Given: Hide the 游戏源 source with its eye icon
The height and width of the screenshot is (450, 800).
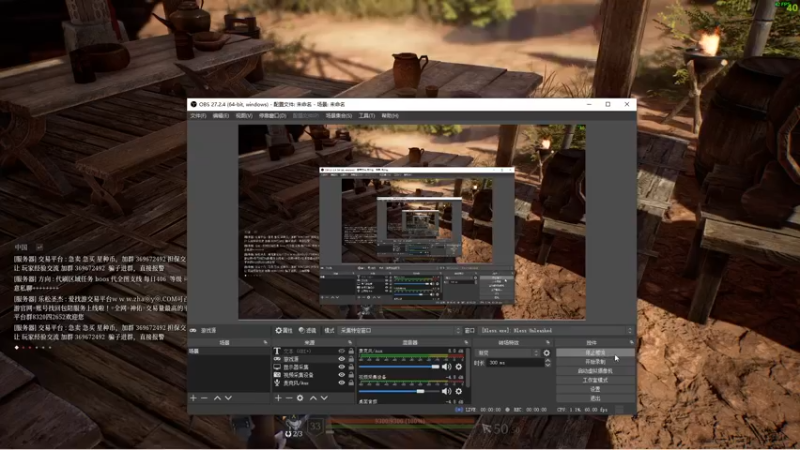Looking at the screenshot, I should click(341, 359).
